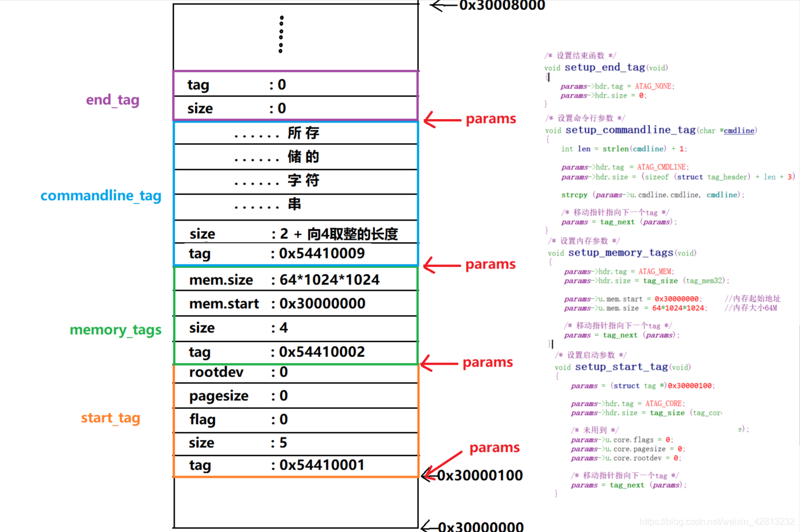Click the strcpy call in the code
The height and width of the screenshot is (532, 800).
point(653,195)
